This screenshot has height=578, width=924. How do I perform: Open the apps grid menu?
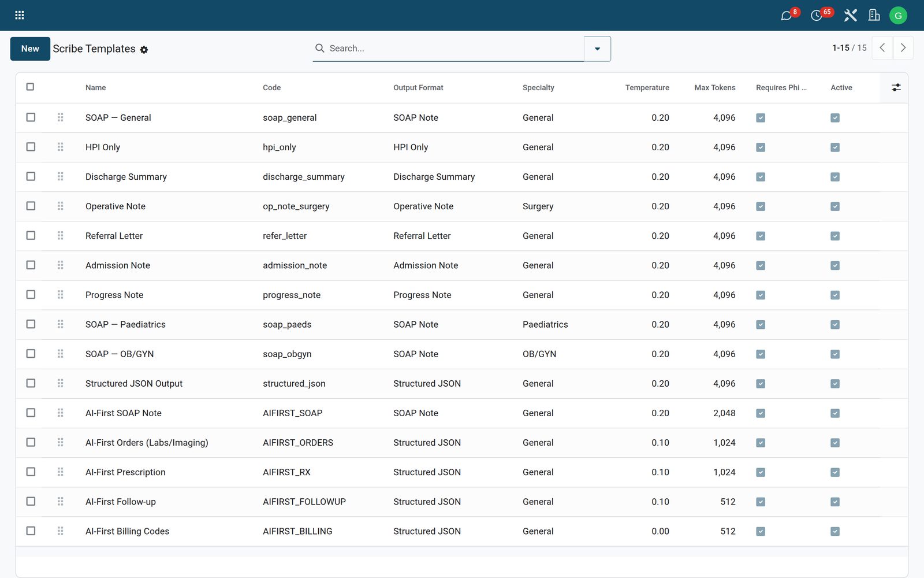pyautogui.click(x=19, y=15)
